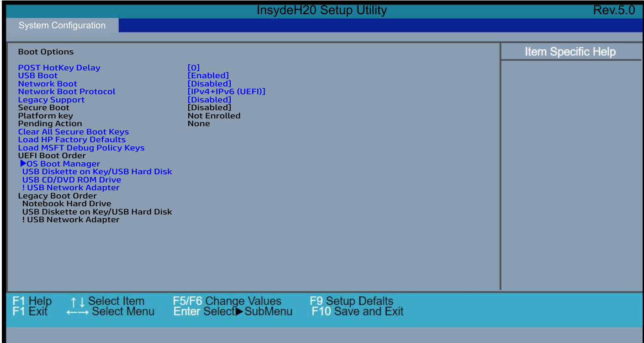
Task: Click the Legacy Boot Order heading
Action: (x=57, y=196)
